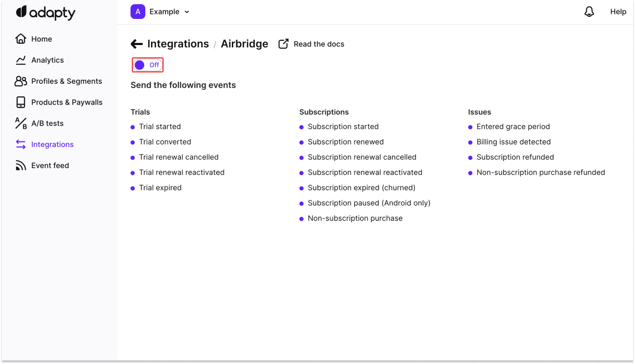Screen dimensions: 635x364
Task: Click the Trial started event
Action: point(160,127)
